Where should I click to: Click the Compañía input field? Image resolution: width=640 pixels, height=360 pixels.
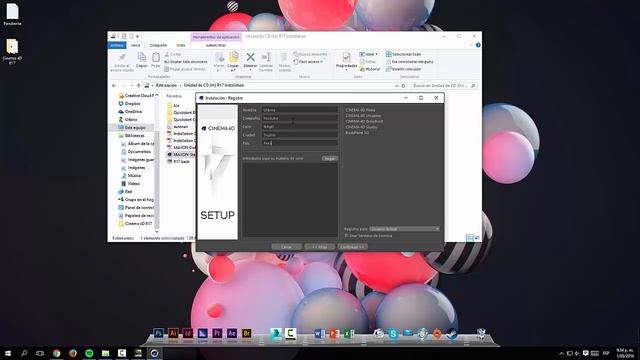click(x=300, y=118)
